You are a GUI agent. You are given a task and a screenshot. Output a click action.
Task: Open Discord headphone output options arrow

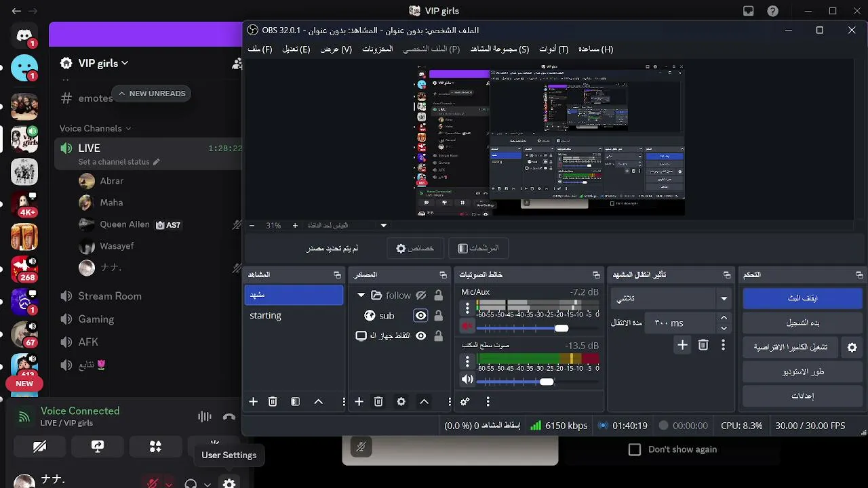208,484
